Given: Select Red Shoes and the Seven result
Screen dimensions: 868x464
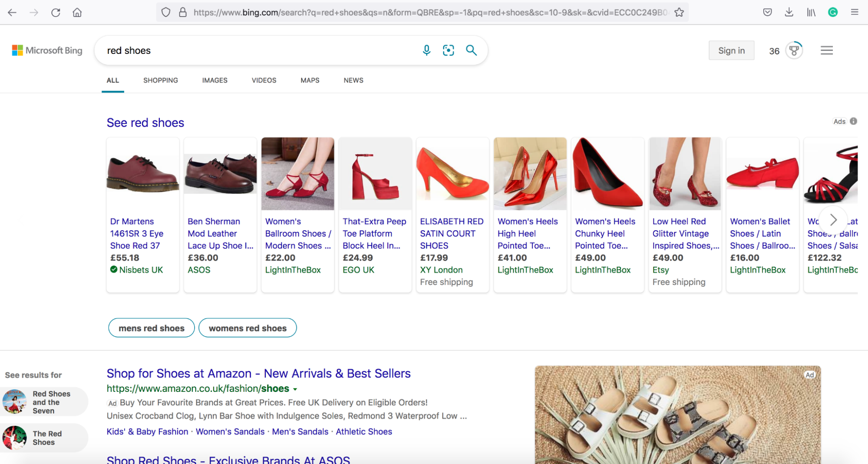Looking at the screenshot, I should pos(44,402).
